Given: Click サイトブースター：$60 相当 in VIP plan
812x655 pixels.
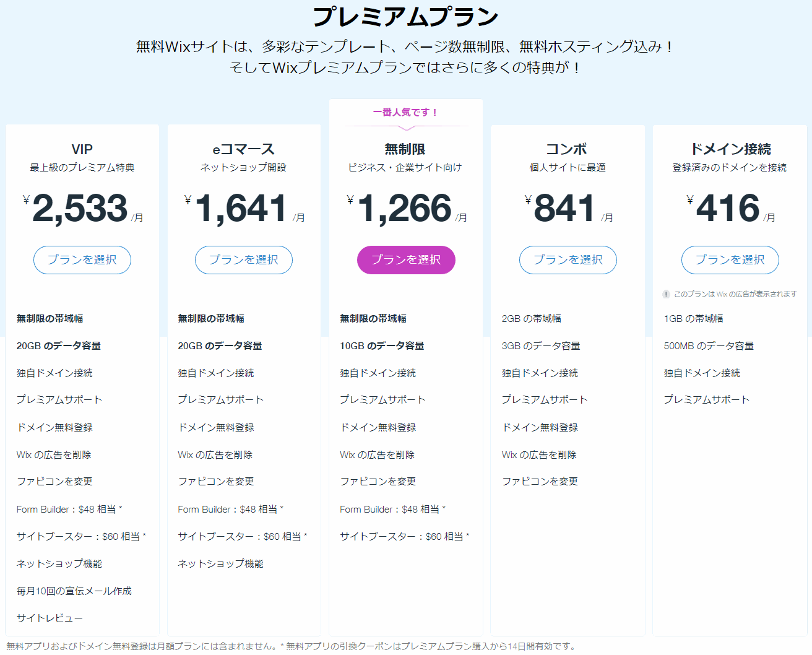Looking at the screenshot, I should click(81, 537).
